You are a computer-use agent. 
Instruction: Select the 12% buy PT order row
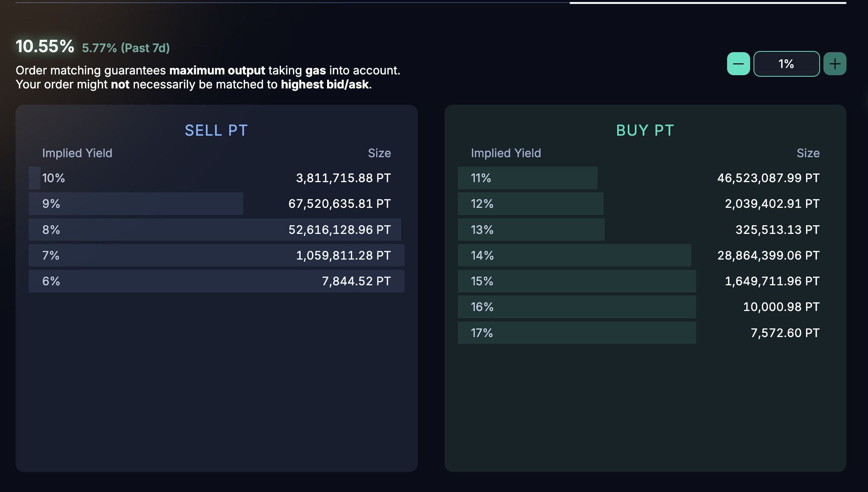(645, 204)
